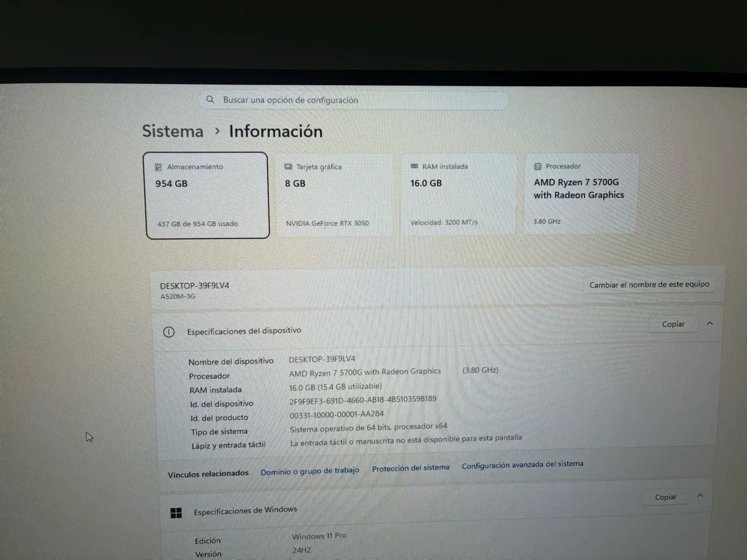747x560 pixels.
Task: Click the info icon beside Especificaciones del dispositivo
Action: 169,332
